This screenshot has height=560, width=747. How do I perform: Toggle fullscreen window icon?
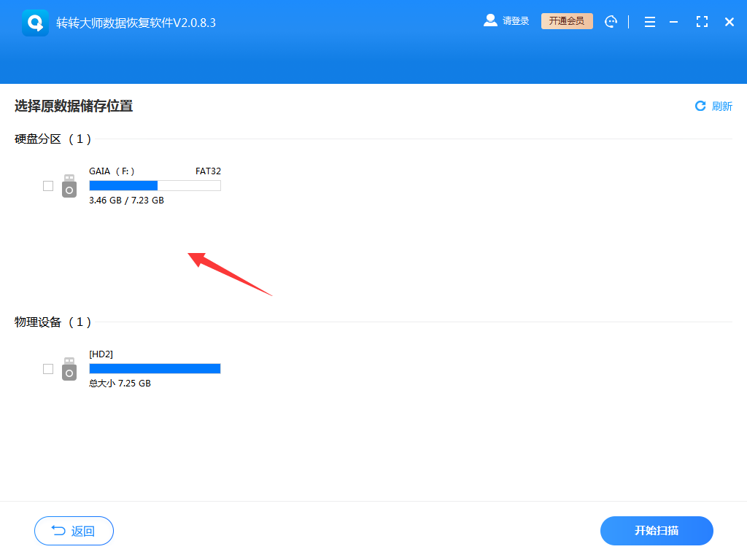pyautogui.click(x=702, y=21)
